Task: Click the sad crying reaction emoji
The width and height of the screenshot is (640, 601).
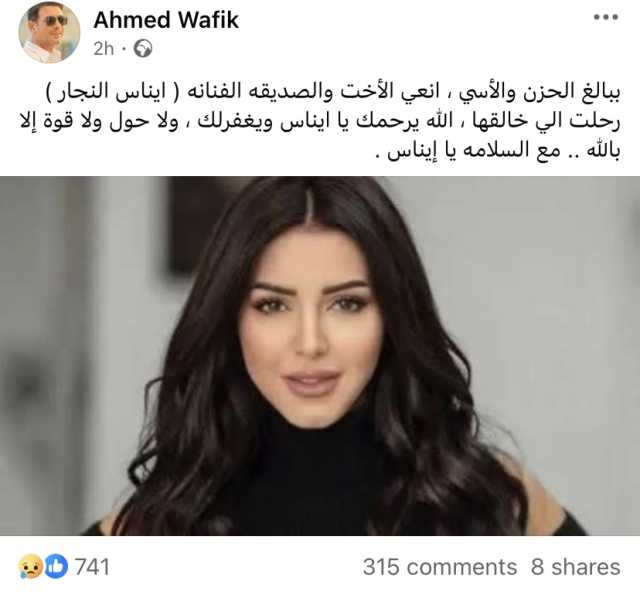Action: click(x=31, y=566)
